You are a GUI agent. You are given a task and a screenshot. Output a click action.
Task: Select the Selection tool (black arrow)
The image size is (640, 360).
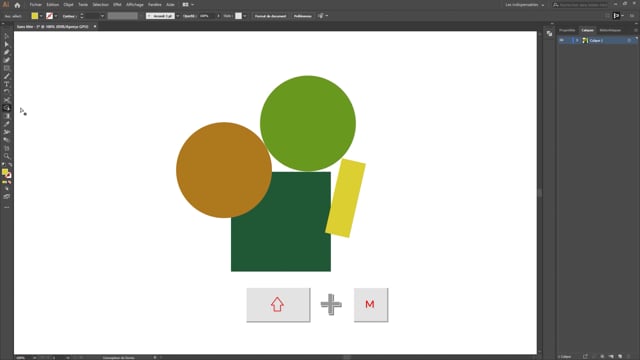click(x=7, y=36)
